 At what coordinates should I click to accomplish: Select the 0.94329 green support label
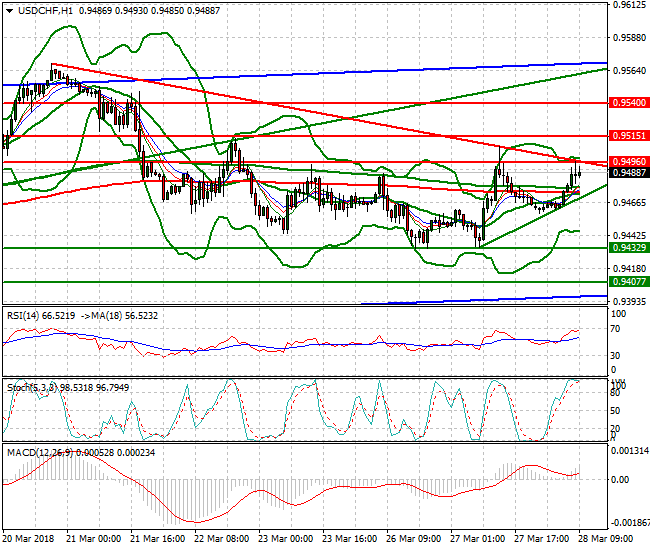pos(629,248)
